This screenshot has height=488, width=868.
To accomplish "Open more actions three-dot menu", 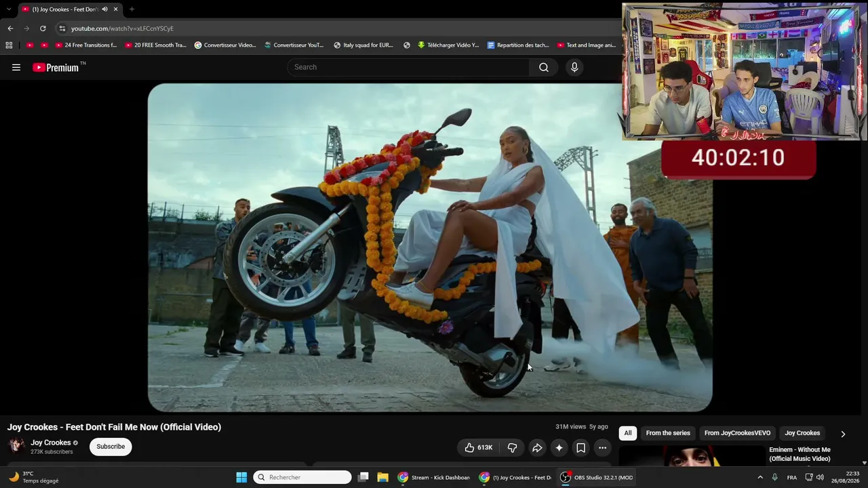I will pyautogui.click(x=602, y=447).
